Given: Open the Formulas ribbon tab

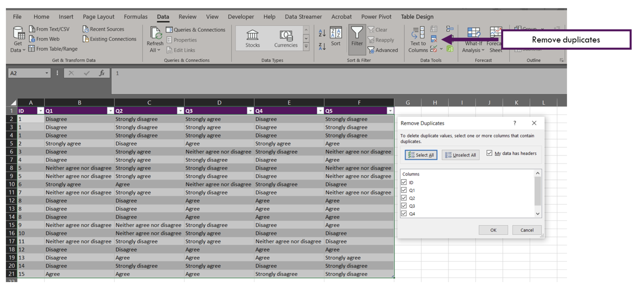Looking at the screenshot, I should click(x=136, y=17).
